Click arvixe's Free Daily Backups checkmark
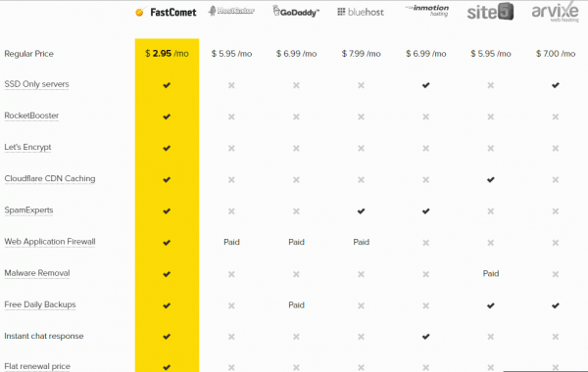Viewport: 588px width, 372px height. [x=556, y=305]
